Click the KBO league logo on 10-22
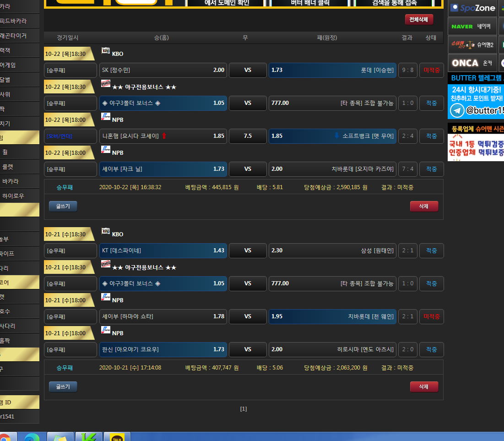This screenshot has width=504, height=441. pyautogui.click(x=106, y=51)
